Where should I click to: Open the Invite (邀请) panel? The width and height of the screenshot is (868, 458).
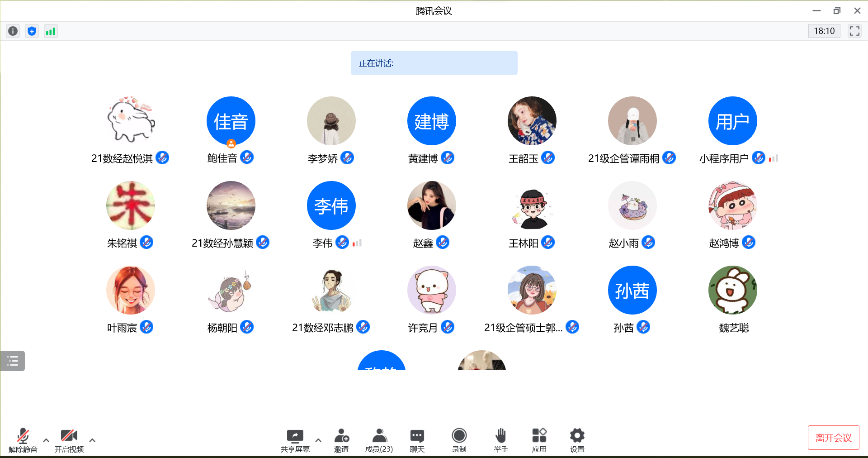click(341, 440)
